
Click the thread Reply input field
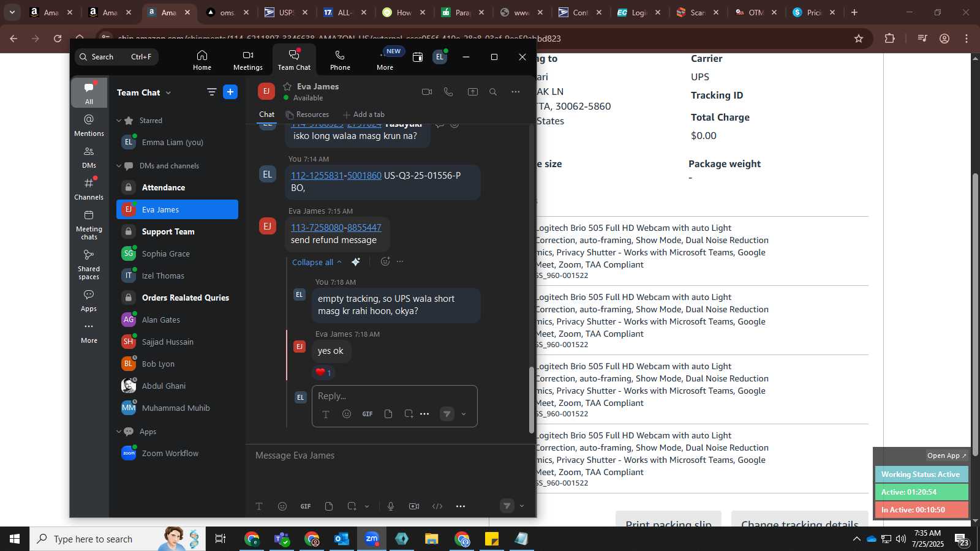pos(394,396)
